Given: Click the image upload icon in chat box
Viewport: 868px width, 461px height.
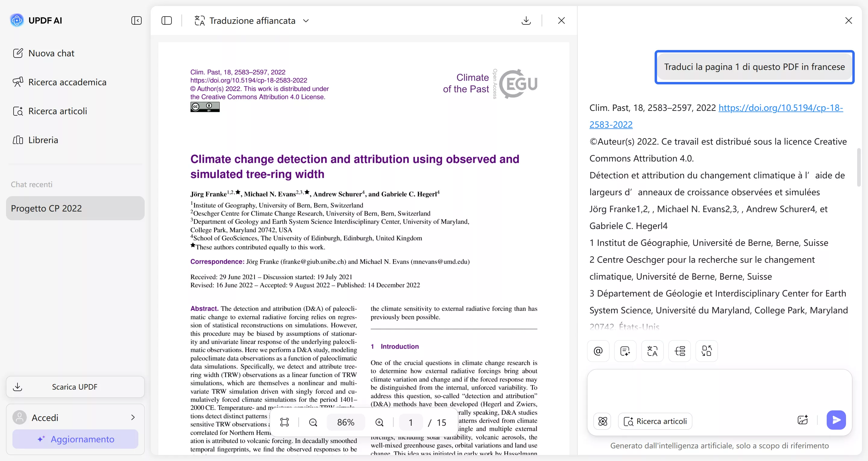Looking at the screenshot, I should [803, 420].
